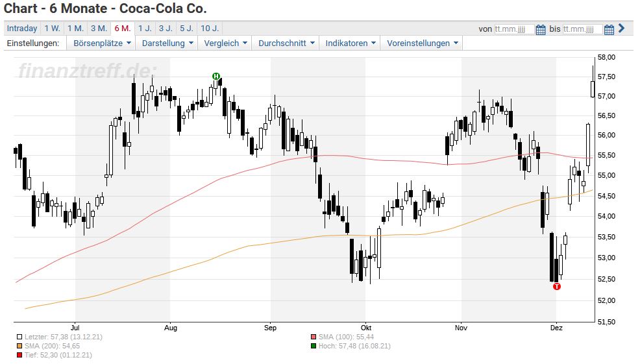The height and width of the screenshot is (364, 640).
Task: Click the green Hoch legend swatch
Action: point(314,346)
